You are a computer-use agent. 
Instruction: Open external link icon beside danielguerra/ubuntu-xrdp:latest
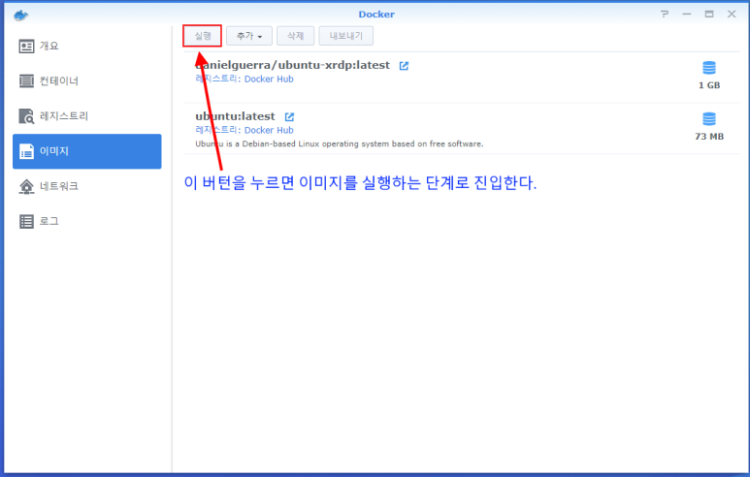click(x=404, y=66)
